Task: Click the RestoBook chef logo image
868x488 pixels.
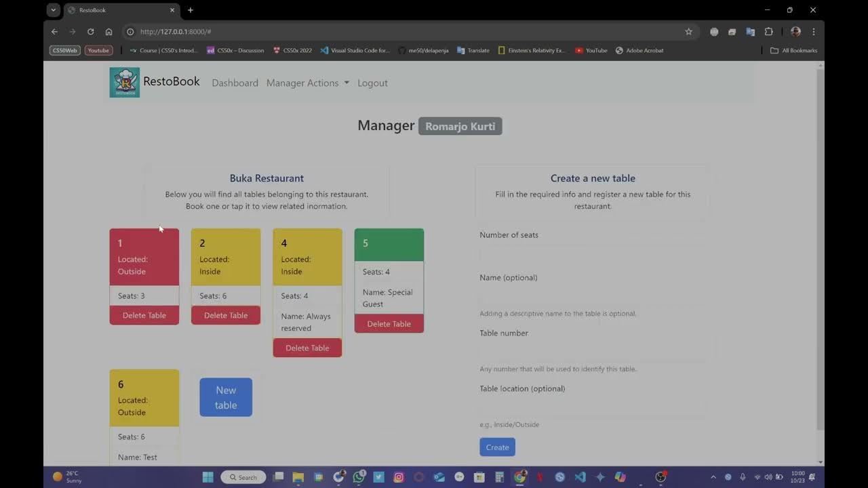Action: point(125,83)
